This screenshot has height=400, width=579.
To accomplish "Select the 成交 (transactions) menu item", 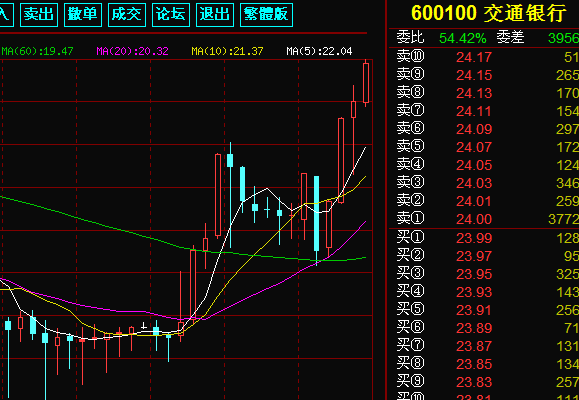I will click(127, 15).
